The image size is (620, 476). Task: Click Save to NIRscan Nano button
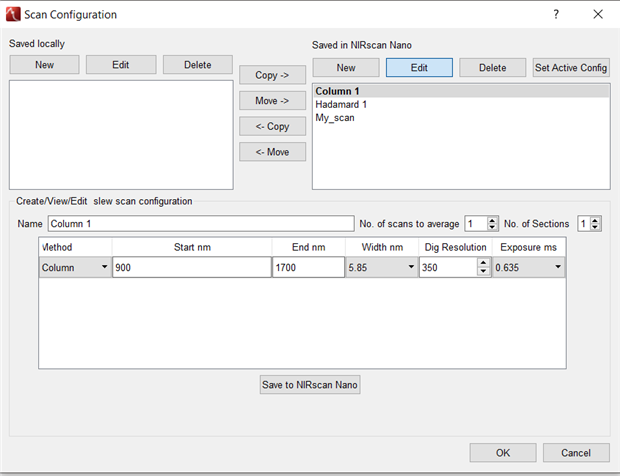[310, 385]
